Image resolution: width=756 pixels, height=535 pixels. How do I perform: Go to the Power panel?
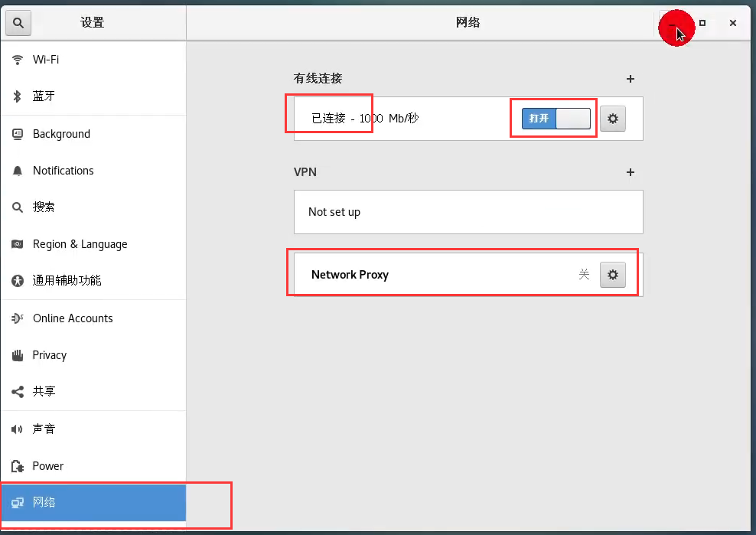pyautogui.click(x=93, y=466)
